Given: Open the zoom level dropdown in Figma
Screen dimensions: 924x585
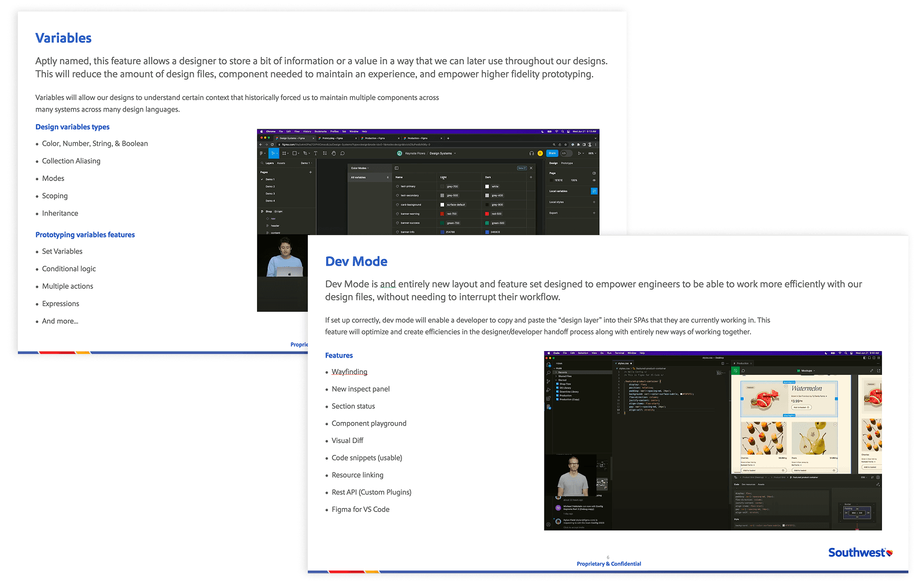Looking at the screenshot, I should click(591, 153).
